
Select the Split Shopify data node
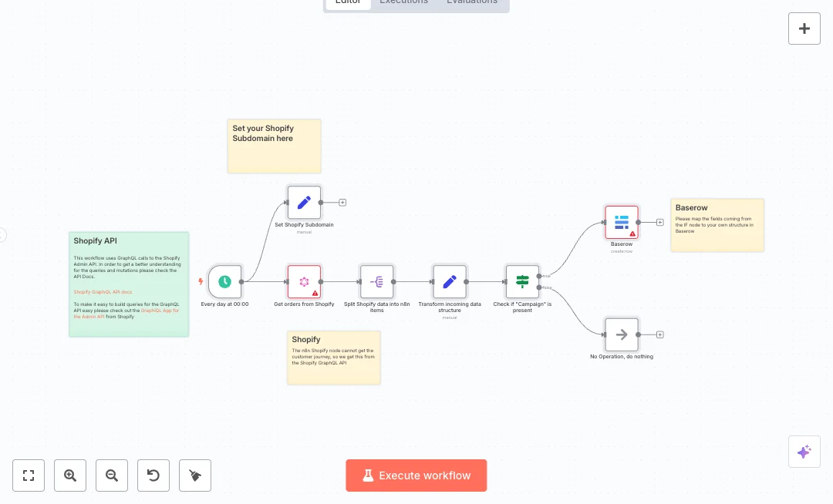[x=376, y=282]
